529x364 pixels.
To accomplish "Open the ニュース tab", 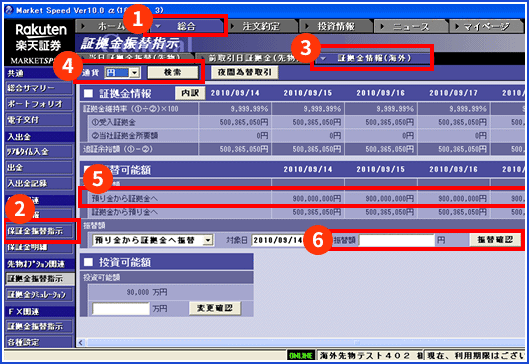I will click(x=411, y=26).
